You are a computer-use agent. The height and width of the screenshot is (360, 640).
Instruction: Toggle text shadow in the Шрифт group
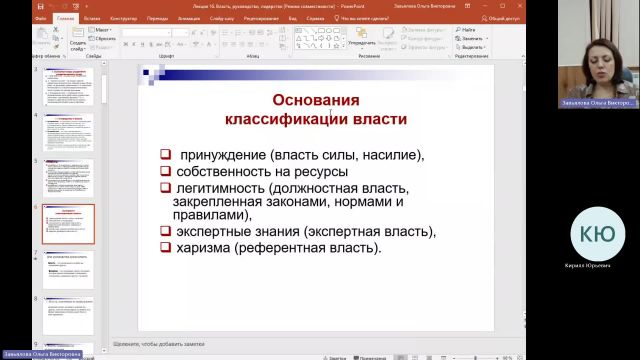[x=151, y=44]
